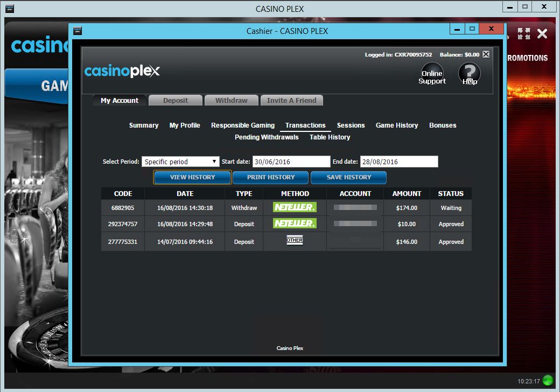Click transaction code 277775331

[x=123, y=242]
